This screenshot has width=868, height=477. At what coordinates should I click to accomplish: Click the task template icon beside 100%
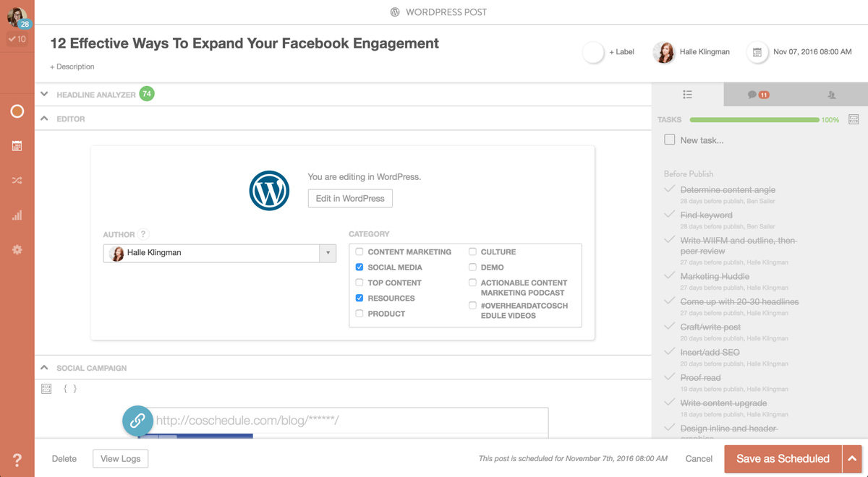tap(854, 119)
